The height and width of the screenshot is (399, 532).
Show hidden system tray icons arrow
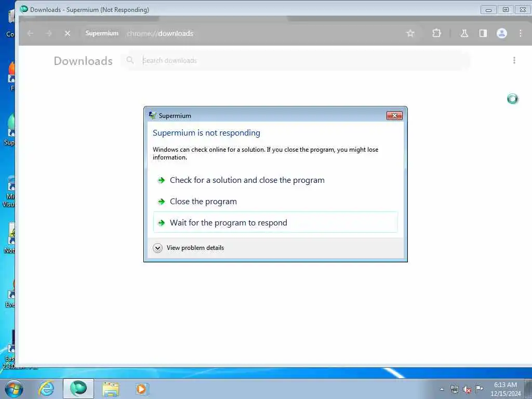[442, 390]
